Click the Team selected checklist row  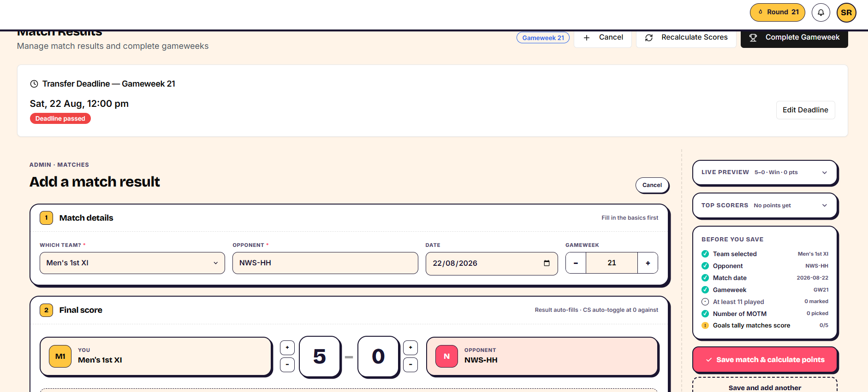click(765, 254)
